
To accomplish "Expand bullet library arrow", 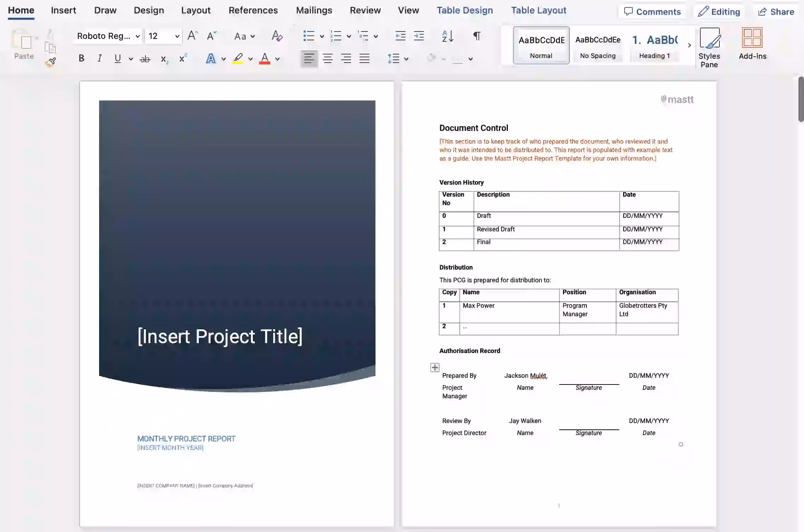I will tap(322, 36).
